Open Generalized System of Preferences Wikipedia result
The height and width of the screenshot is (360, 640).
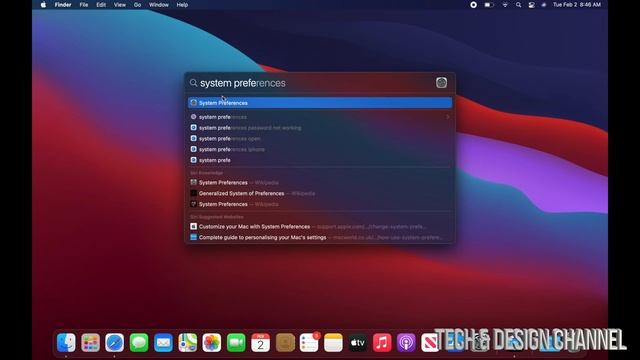tap(320, 193)
